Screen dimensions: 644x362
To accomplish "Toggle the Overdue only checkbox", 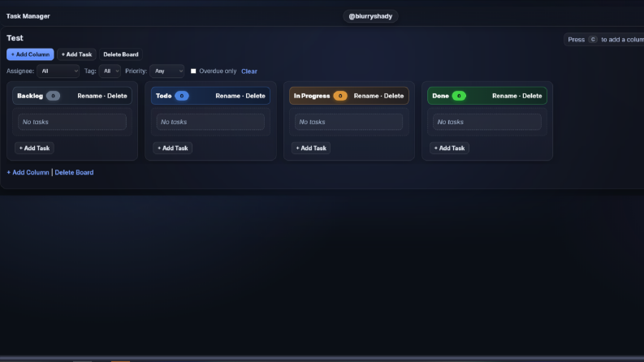I will point(193,71).
